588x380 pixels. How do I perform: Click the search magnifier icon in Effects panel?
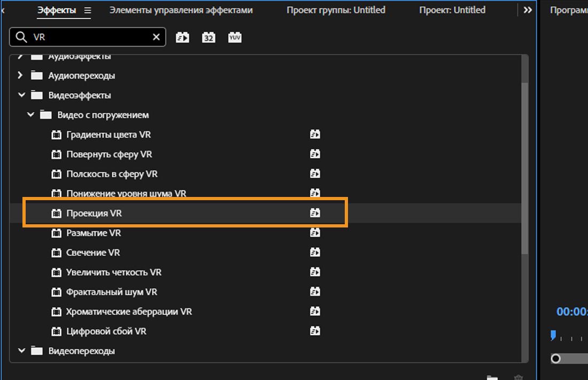[x=21, y=37]
